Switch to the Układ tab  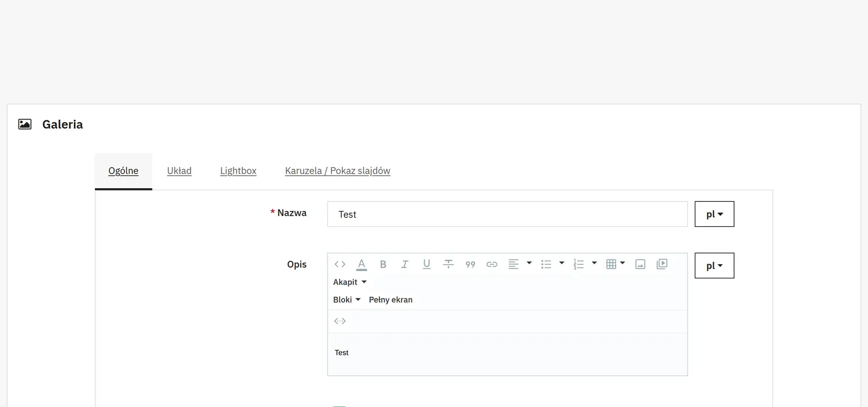coord(179,171)
